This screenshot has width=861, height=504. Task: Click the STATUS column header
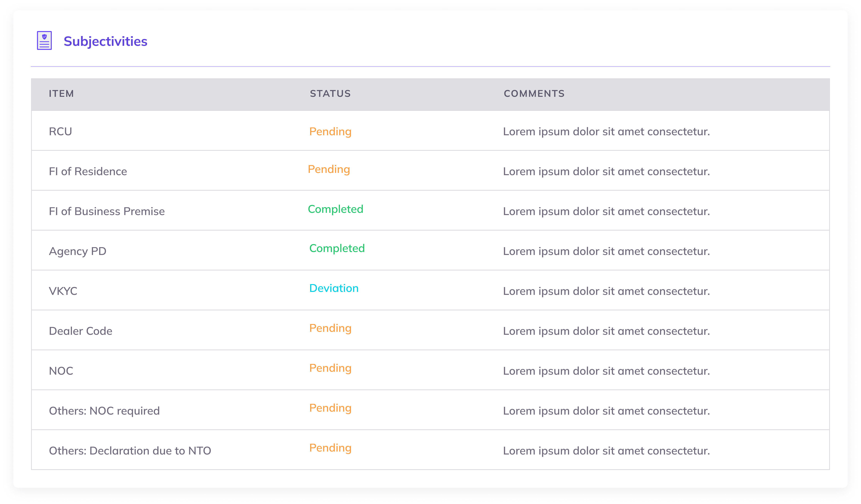point(330,93)
